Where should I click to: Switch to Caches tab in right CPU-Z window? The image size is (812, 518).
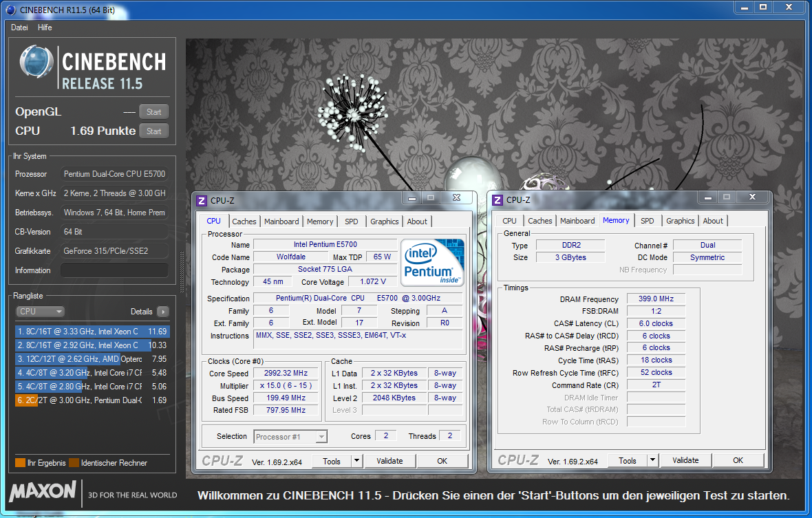540,221
